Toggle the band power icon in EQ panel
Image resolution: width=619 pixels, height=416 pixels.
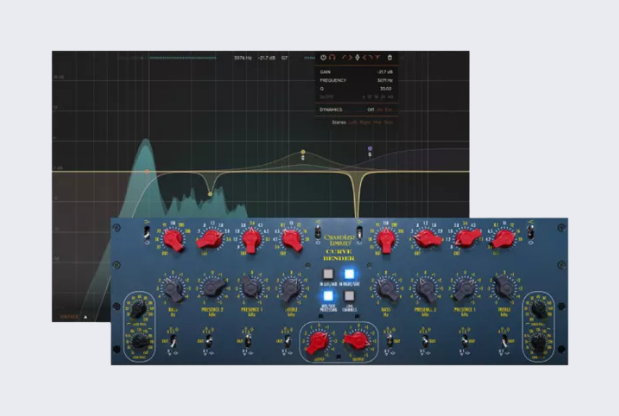click(x=323, y=58)
